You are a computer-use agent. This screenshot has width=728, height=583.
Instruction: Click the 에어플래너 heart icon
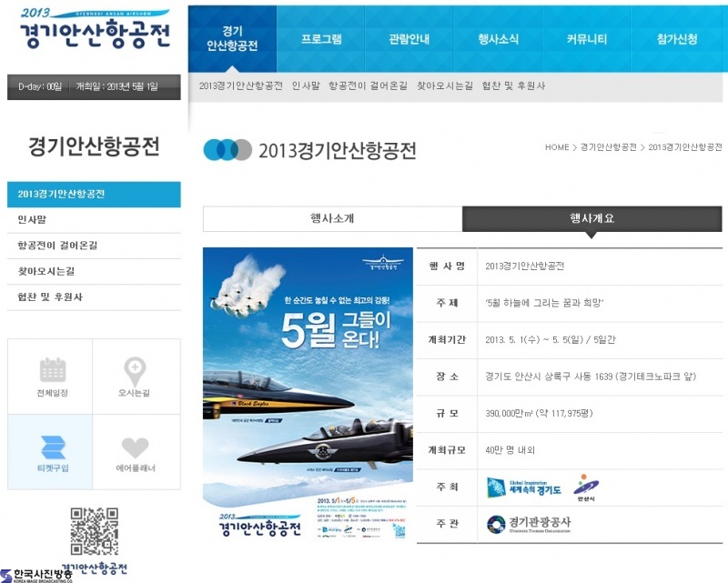pos(135,447)
